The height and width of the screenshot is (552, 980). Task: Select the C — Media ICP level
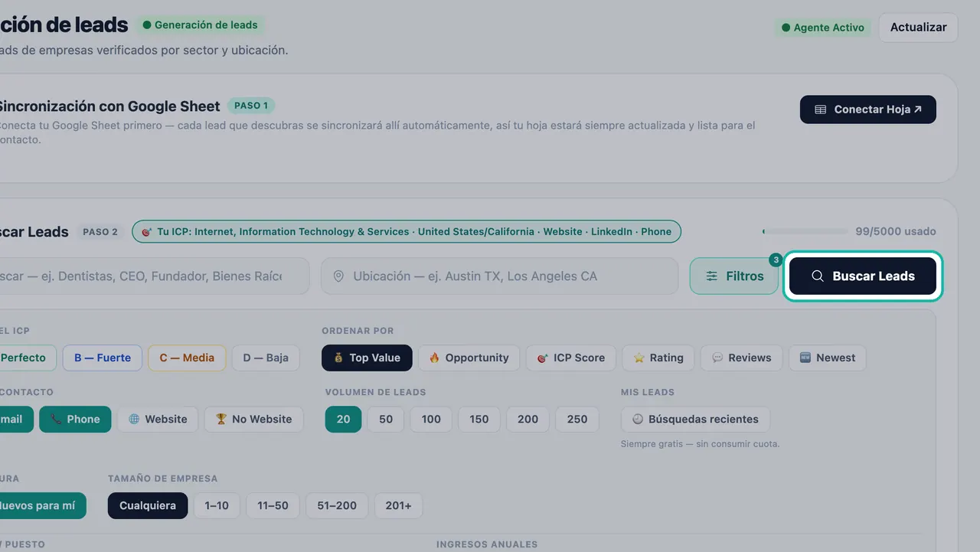point(187,358)
